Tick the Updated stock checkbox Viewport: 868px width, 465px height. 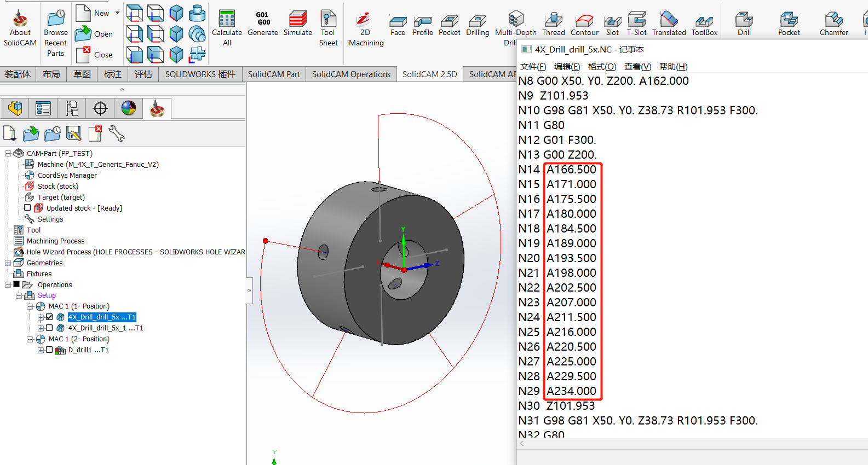tap(27, 207)
